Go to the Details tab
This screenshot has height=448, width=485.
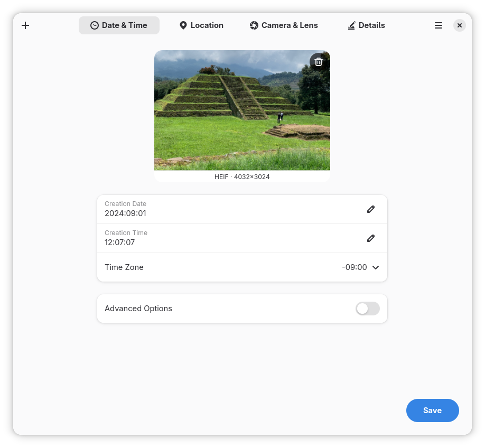[367, 25]
